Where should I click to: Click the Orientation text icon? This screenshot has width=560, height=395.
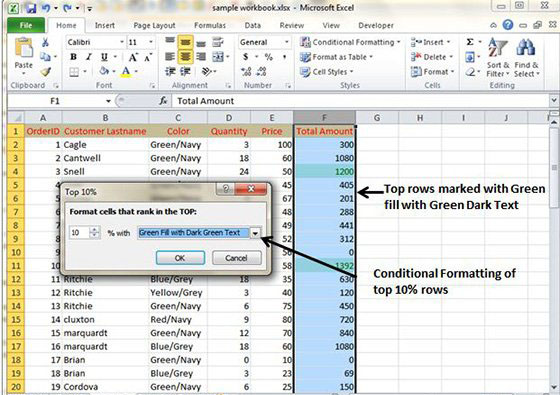[x=207, y=72]
